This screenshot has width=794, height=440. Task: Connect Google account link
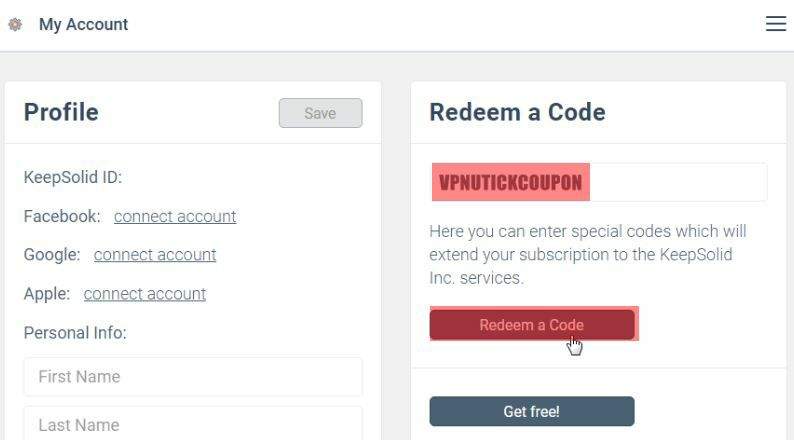[154, 255]
